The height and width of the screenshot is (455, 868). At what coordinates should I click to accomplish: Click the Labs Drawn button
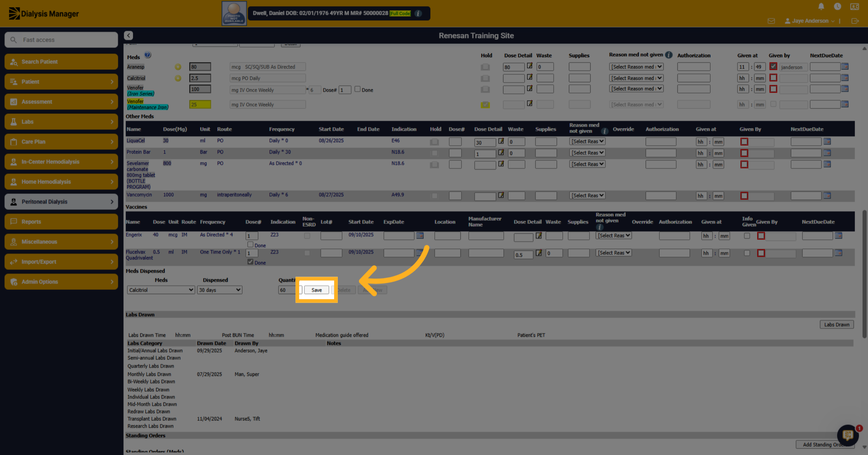click(837, 325)
